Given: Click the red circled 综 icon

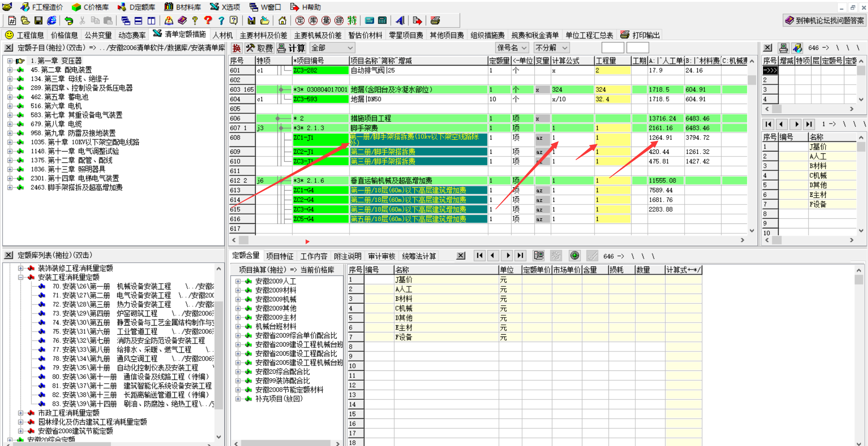Looking at the screenshot, I should tap(339, 21).
